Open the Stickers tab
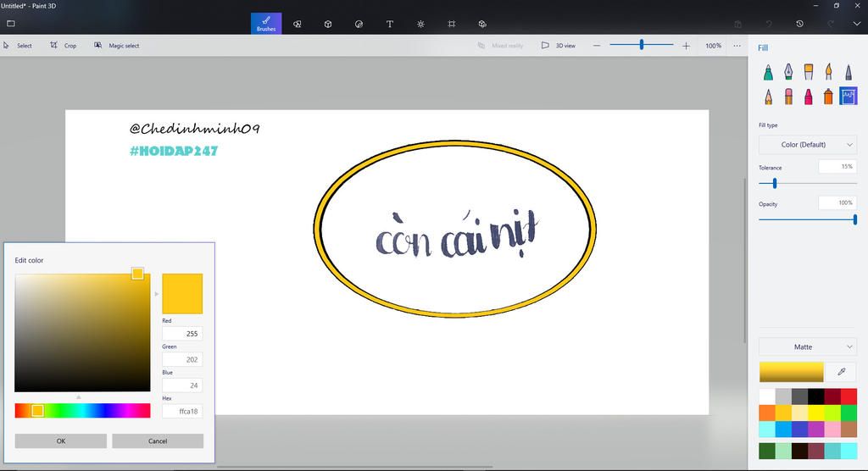 coord(359,24)
